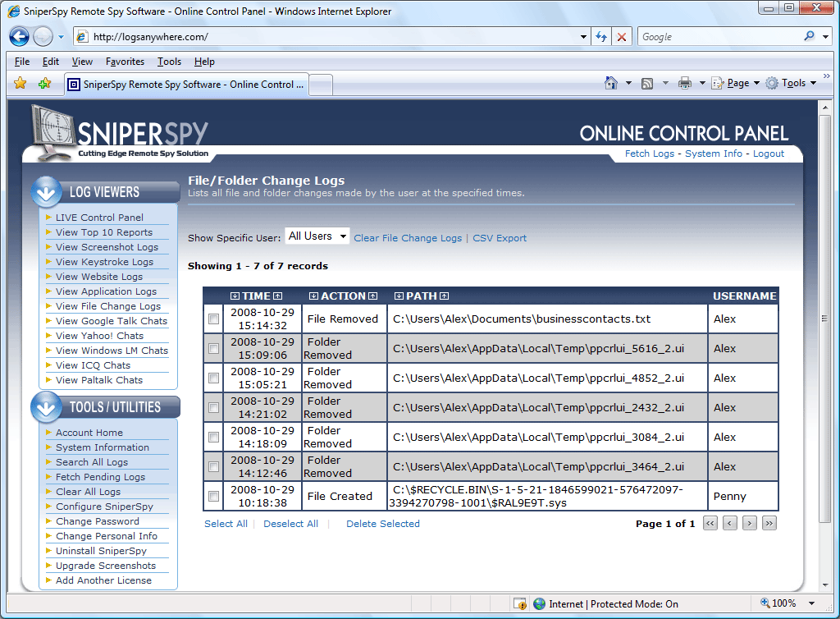Click Add to Favorites star-plus icon
Screen dimensions: 840x619
pyautogui.click(x=45, y=83)
